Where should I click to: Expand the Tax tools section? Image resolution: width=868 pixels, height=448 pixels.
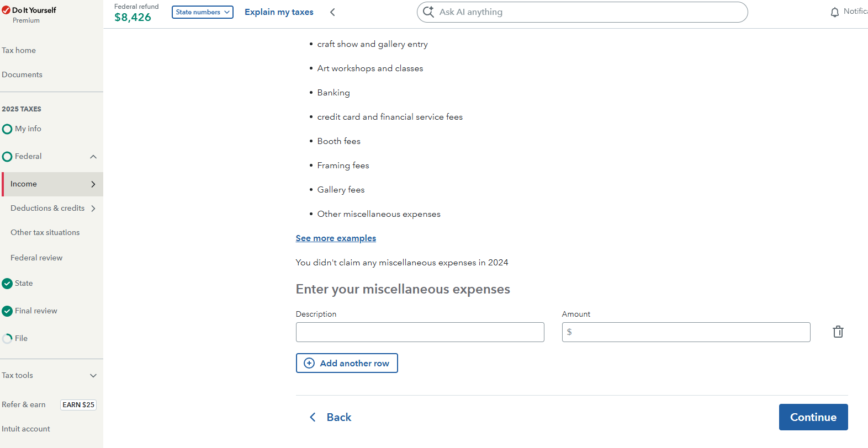tap(93, 376)
